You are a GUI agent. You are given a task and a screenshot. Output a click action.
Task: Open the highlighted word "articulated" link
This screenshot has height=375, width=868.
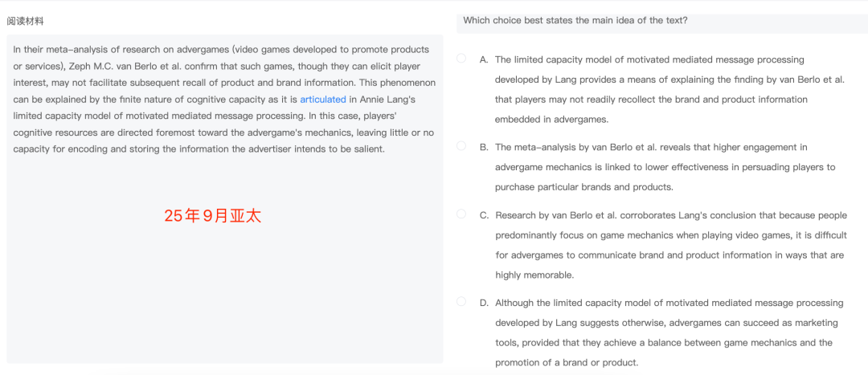322,100
